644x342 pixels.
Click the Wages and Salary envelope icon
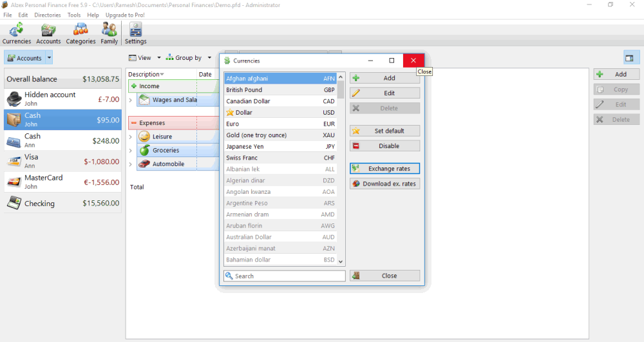pyautogui.click(x=144, y=99)
